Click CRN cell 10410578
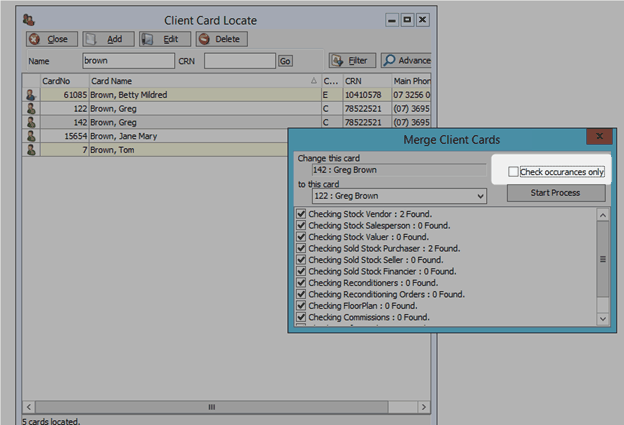624x425 pixels. (367, 95)
